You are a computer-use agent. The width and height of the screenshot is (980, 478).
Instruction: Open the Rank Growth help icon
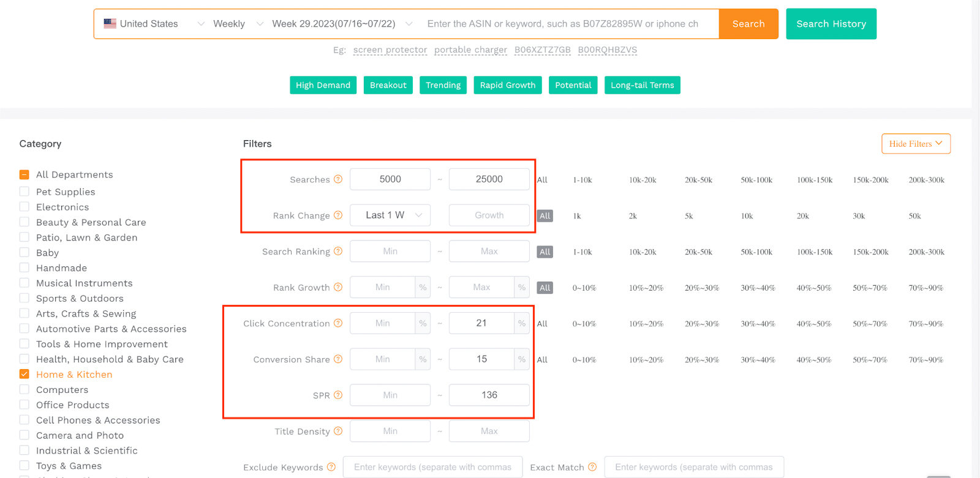[x=338, y=287]
